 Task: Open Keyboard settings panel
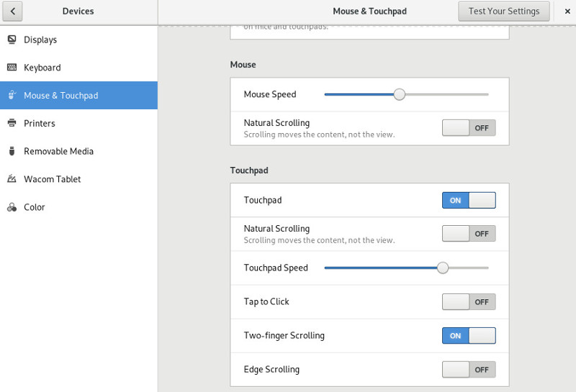click(x=78, y=68)
